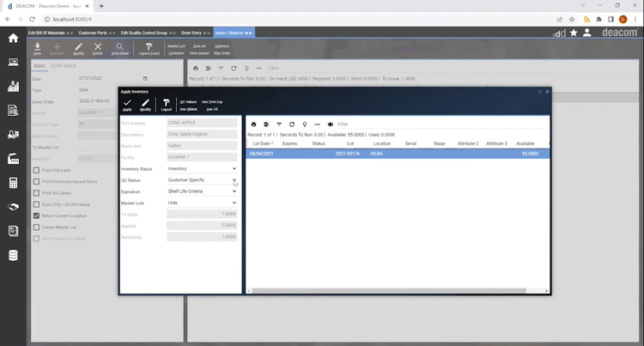Uncheck Retain Current Location checkbox
Viewport: 644px width, 346px height.
36,215
